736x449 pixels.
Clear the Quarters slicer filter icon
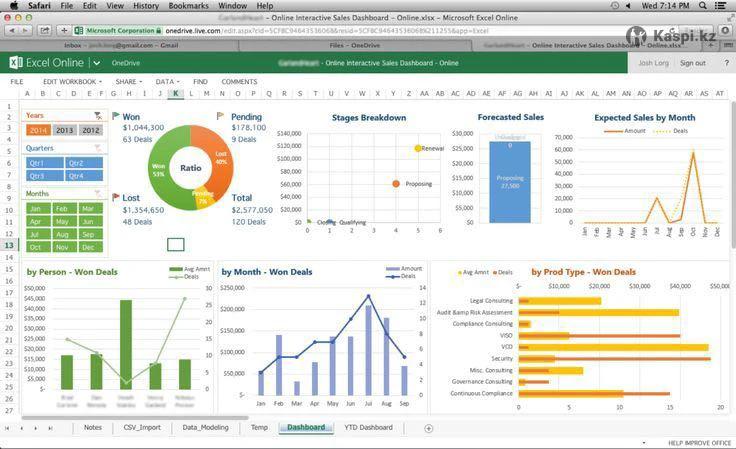pyautogui.click(x=98, y=148)
